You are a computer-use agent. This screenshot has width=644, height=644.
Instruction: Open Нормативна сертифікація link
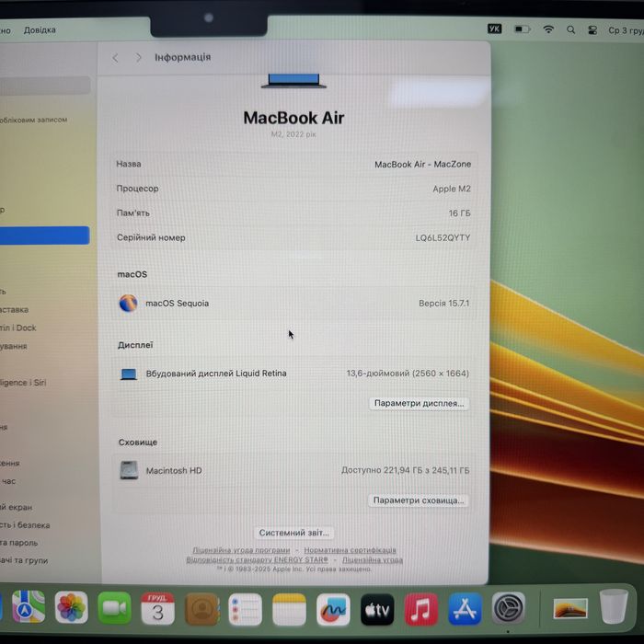click(350, 550)
